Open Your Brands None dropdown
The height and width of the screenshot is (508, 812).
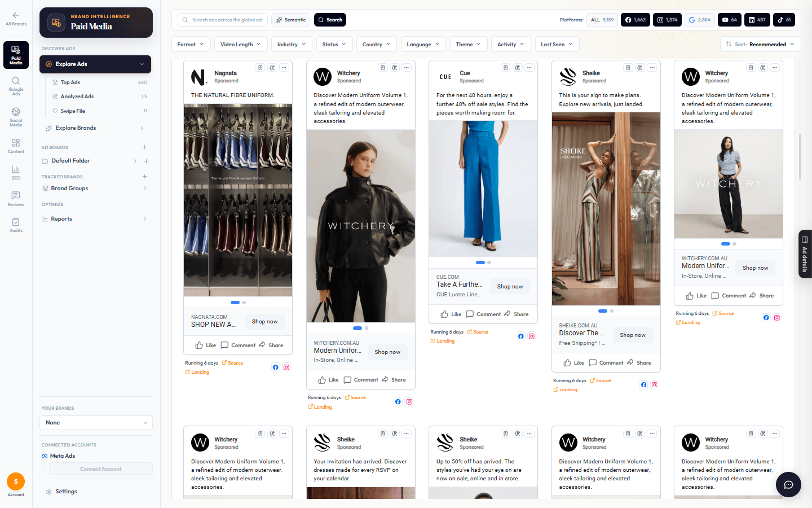pos(96,423)
